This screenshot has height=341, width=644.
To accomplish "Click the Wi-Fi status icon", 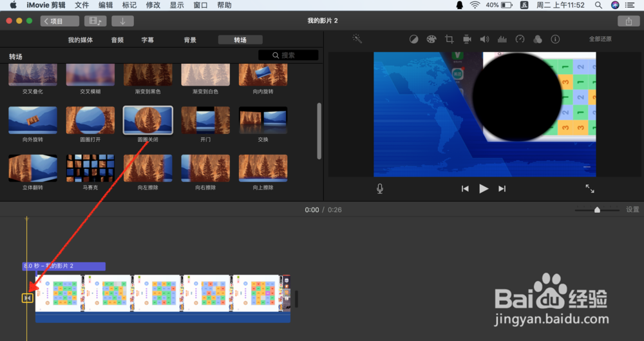I will pyautogui.click(x=475, y=5).
